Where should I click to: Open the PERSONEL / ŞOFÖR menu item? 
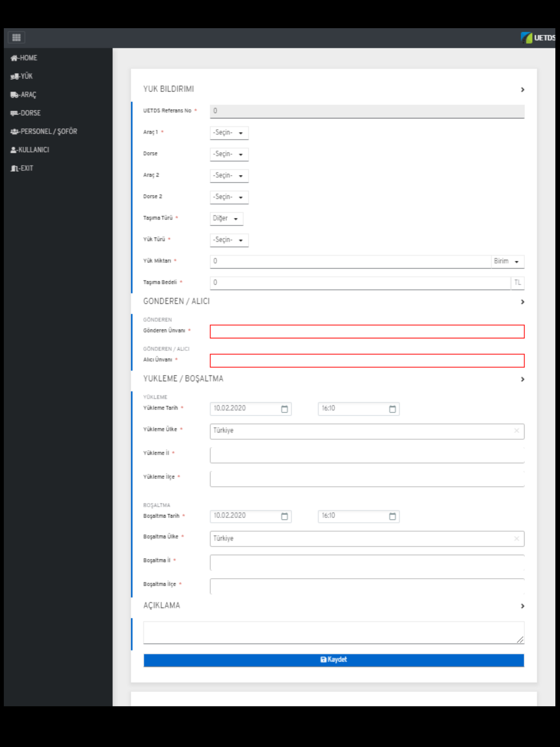(x=44, y=131)
